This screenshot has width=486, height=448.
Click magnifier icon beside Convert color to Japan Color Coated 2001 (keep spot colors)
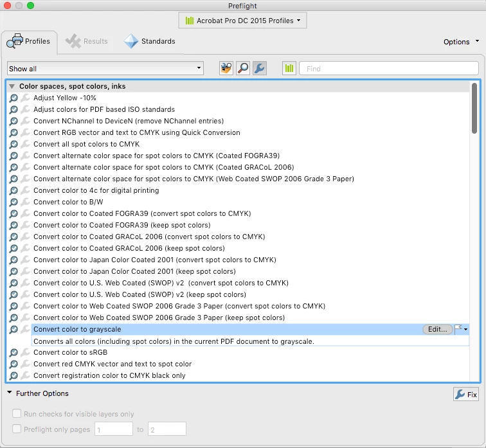[14, 271]
